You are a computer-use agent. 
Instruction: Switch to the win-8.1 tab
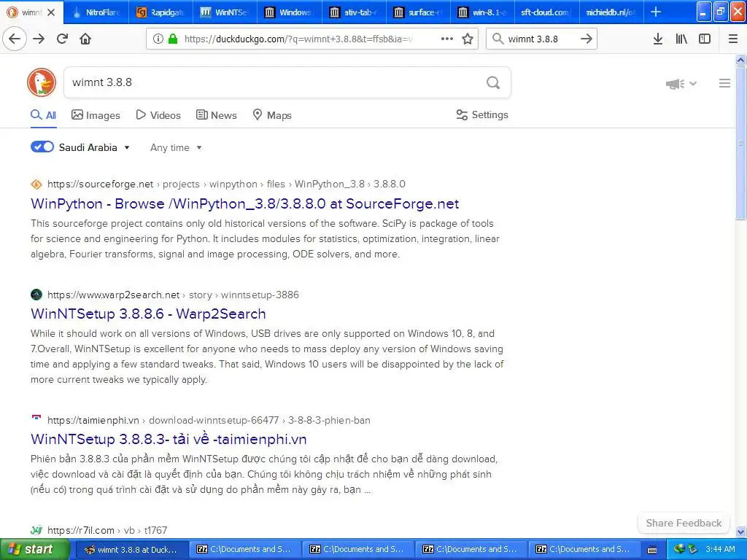coord(482,12)
